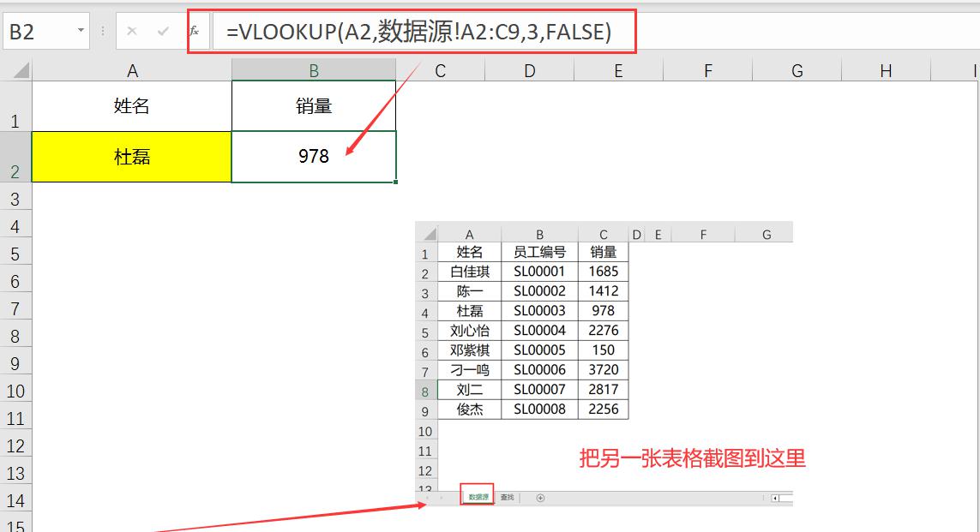This screenshot has height=532, width=980.
Task: Click the 查找 sheet tab in pasted picture
Action: pos(507,497)
